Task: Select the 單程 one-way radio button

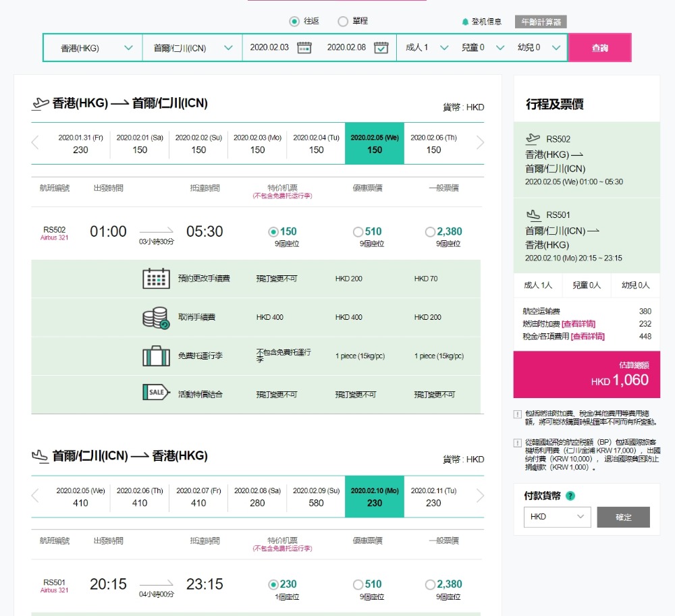Action: (x=343, y=22)
